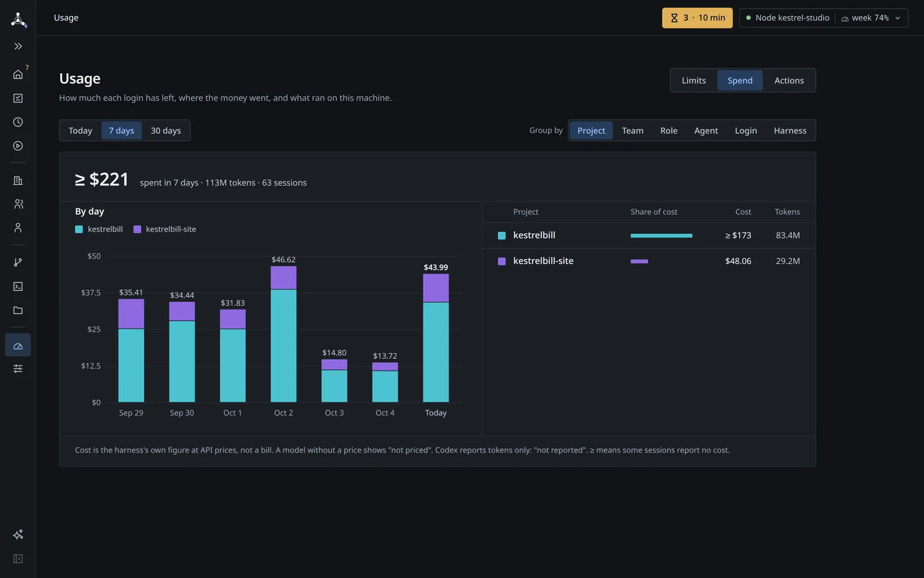Screen dimensions: 924x578
Task: Open the clock history icon
Action: point(18,122)
